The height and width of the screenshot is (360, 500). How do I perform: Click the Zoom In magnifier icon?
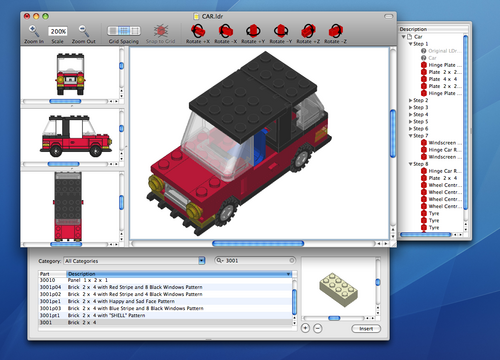(34, 31)
